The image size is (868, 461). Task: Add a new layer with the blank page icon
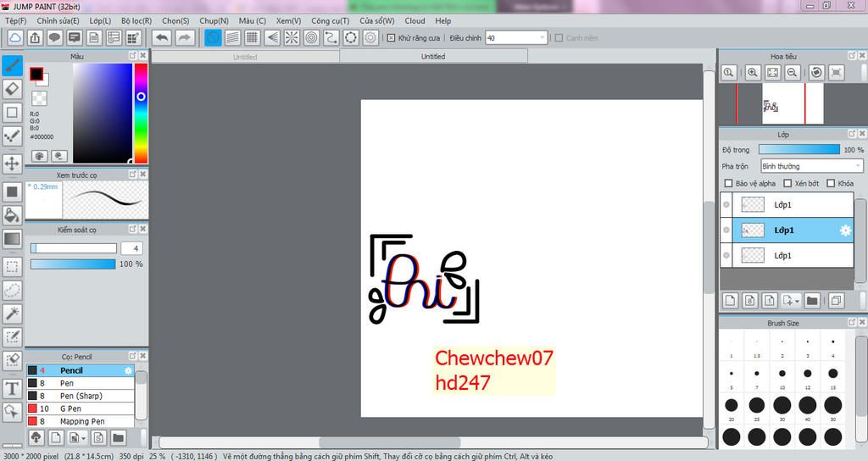730,301
